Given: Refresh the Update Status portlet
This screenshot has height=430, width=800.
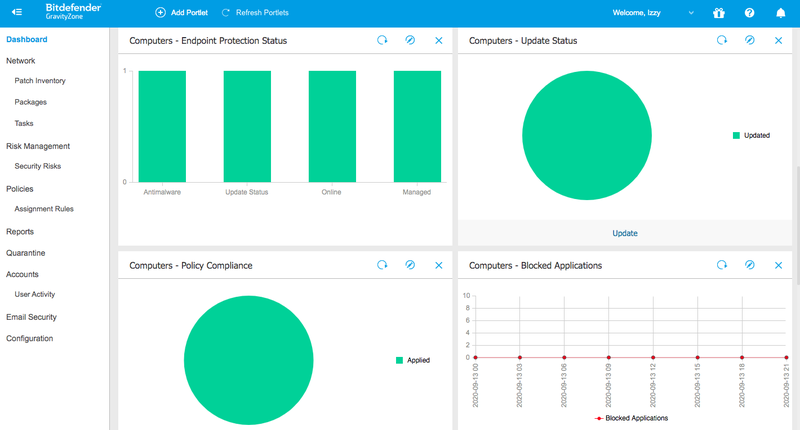Looking at the screenshot, I should pos(721,40).
